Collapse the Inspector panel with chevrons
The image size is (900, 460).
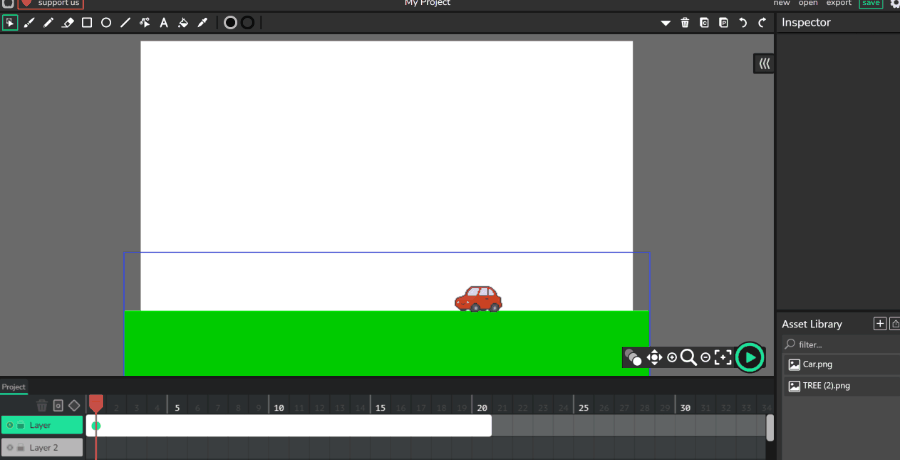click(x=764, y=64)
